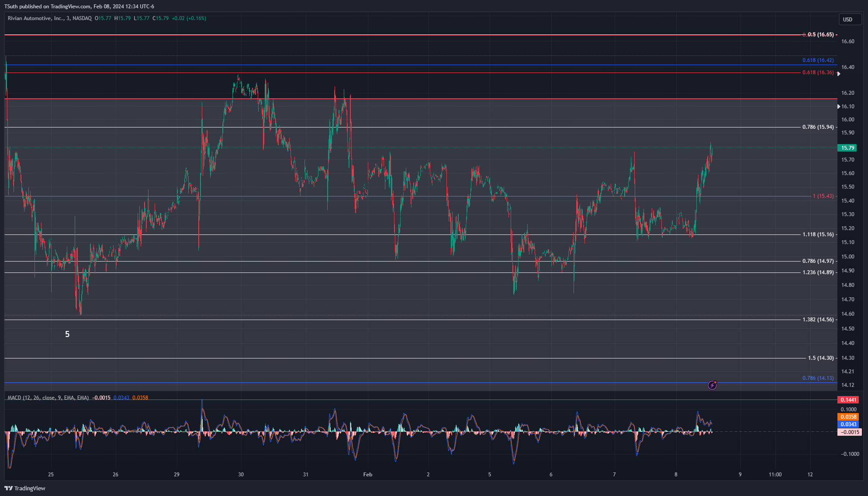Click the low value L15.77 in the legend

(142, 18)
